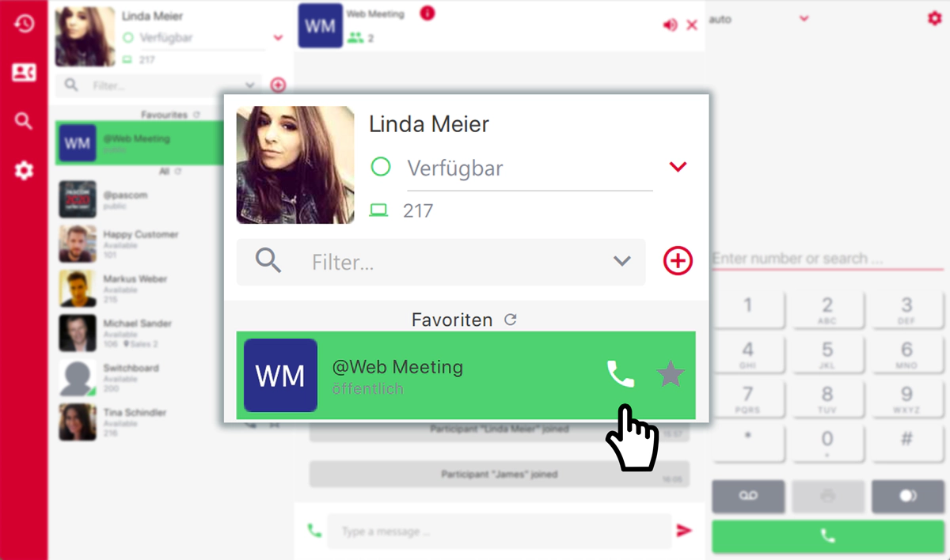
Task: Click the Enter number or search field
Action: [x=827, y=259]
